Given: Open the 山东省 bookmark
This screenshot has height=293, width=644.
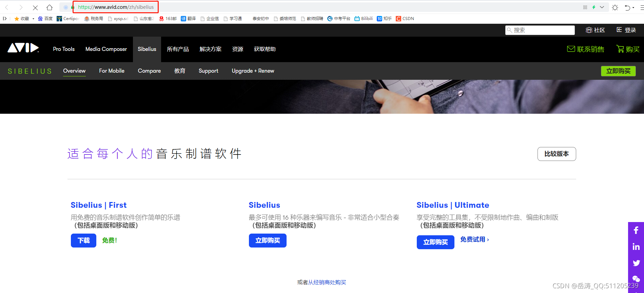Looking at the screenshot, I should point(144,19).
